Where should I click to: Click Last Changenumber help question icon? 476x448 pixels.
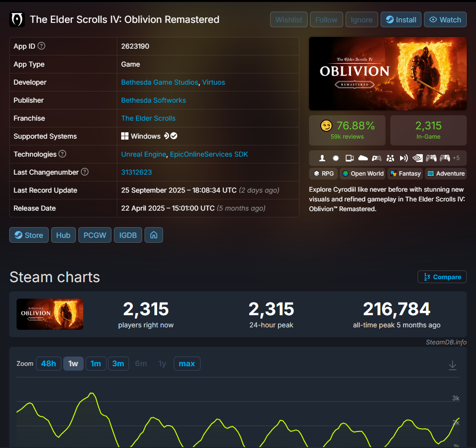pyautogui.click(x=85, y=172)
